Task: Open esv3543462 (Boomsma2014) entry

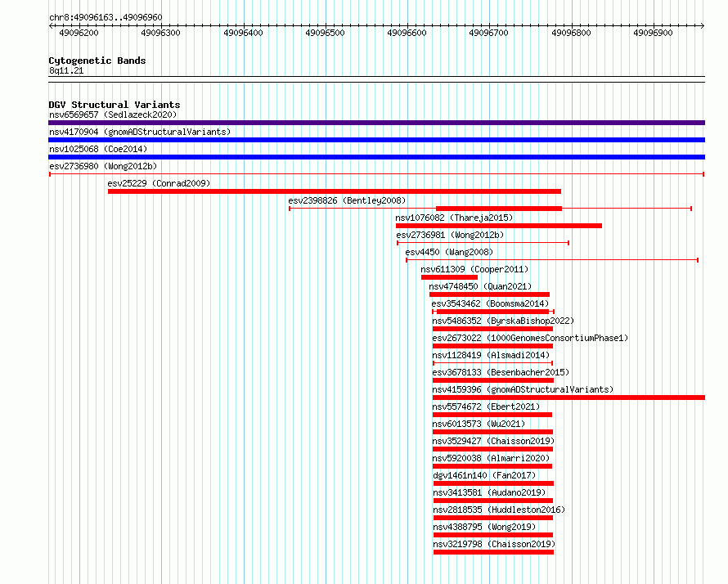Action: (490, 303)
